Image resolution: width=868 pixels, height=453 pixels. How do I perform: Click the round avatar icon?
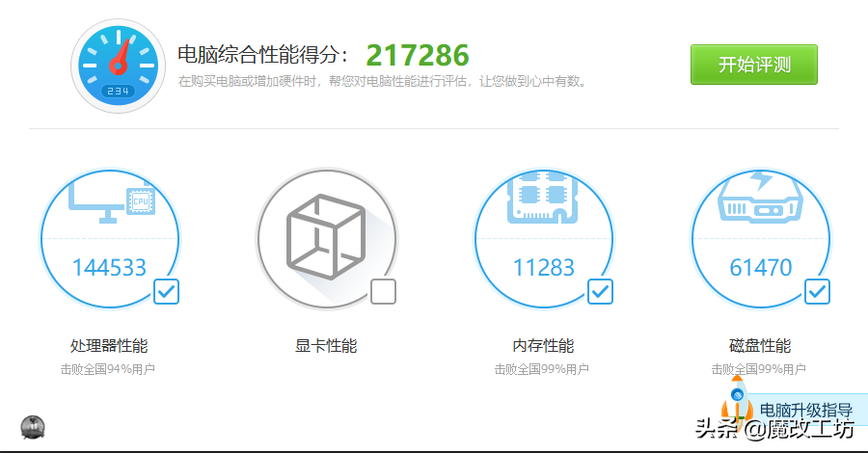(33, 428)
